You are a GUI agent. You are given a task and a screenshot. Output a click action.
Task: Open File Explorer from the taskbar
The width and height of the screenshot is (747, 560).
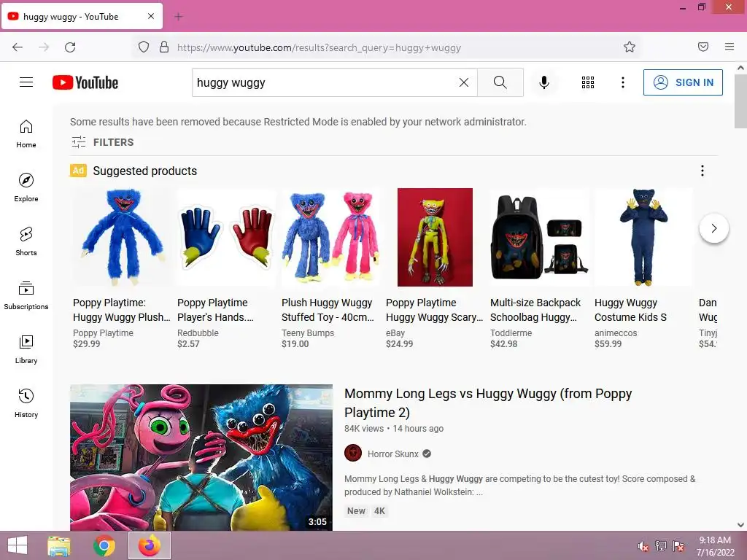coord(59,545)
